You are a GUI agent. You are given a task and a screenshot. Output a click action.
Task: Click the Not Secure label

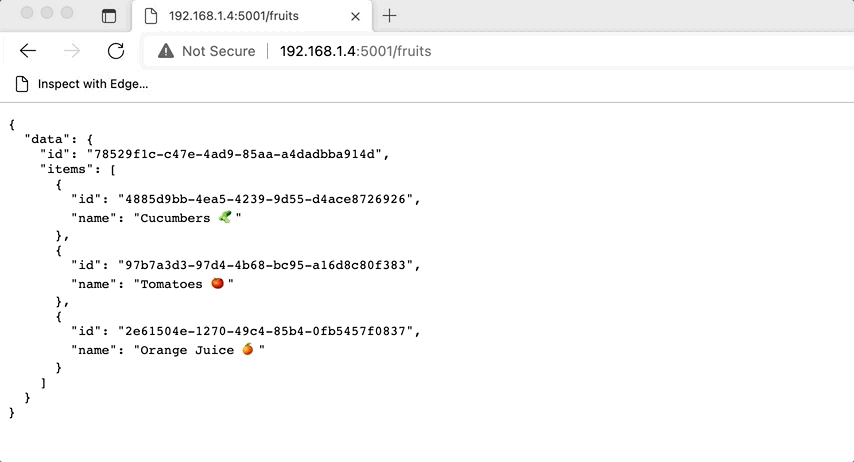218,51
